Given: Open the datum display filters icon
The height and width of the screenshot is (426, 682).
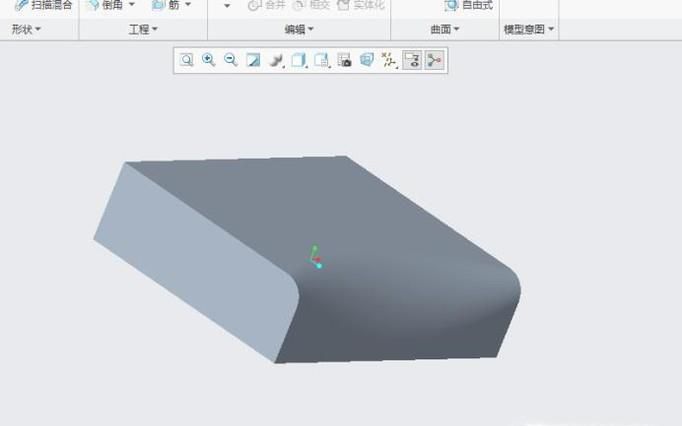Looking at the screenshot, I should coord(389,60).
